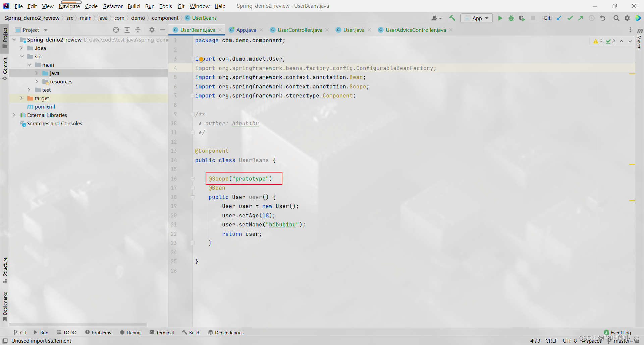The height and width of the screenshot is (345, 644).
Task: Select opened file locate target icon
Action: (x=116, y=30)
